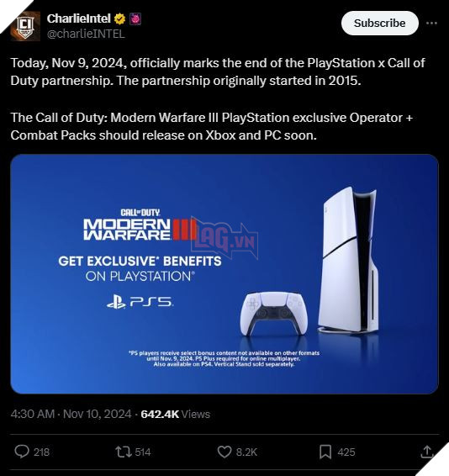
Task: Click the Subscribe button
Action: point(379,23)
